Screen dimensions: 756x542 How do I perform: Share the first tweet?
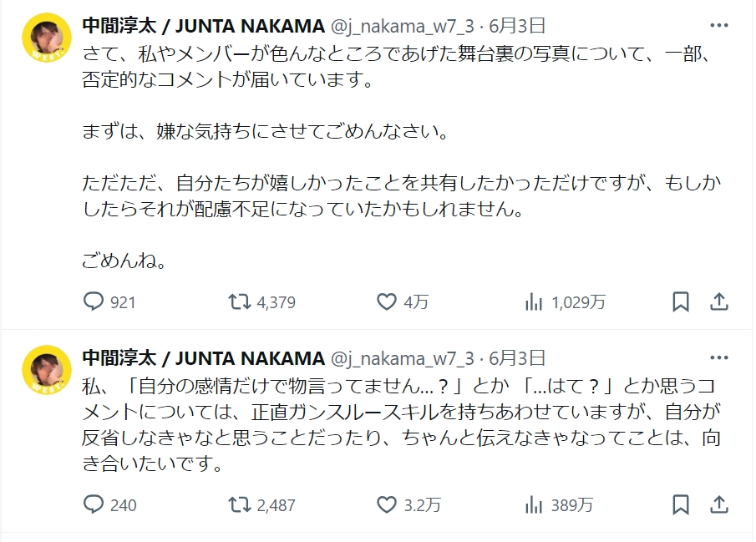click(718, 301)
